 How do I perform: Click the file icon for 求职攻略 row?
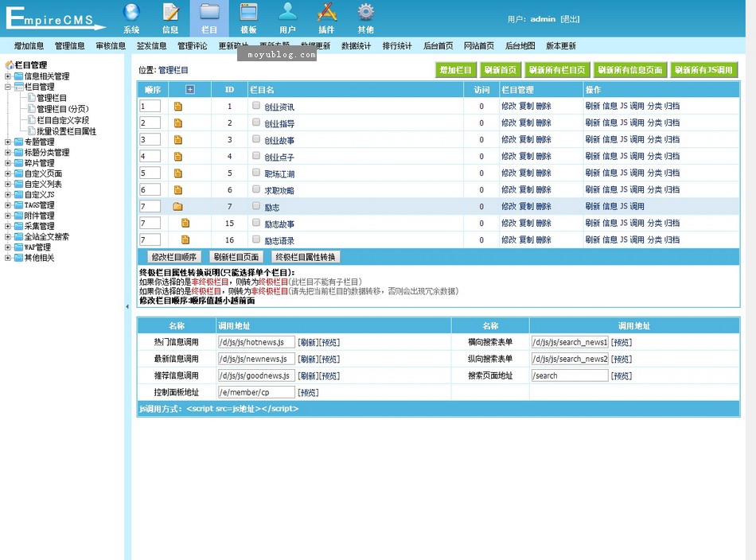tap(178, 190)
